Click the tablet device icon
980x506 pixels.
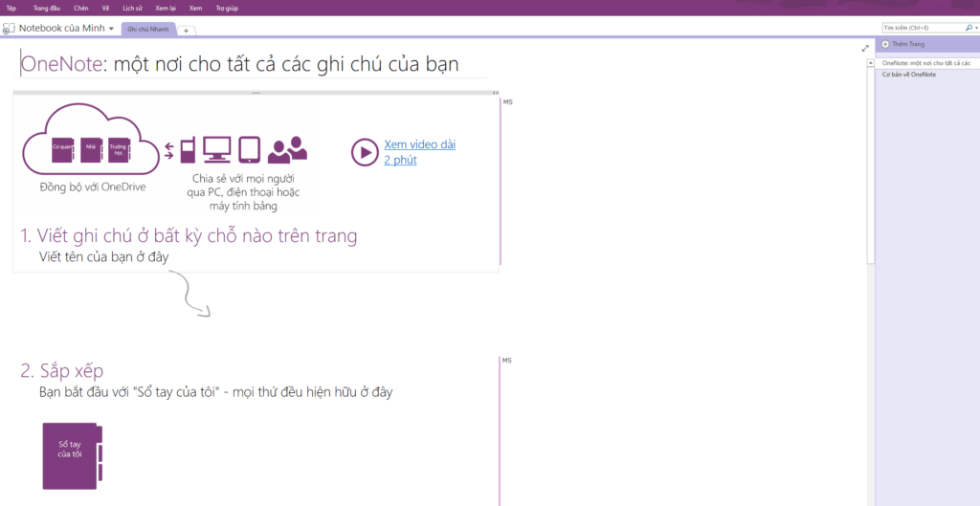(x=249, y=148)
